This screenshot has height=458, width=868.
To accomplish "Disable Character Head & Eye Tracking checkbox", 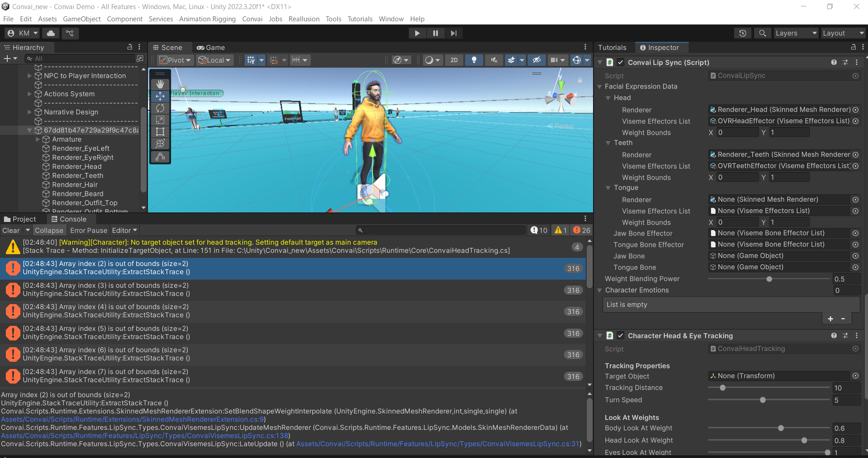I will click(620, 335).
